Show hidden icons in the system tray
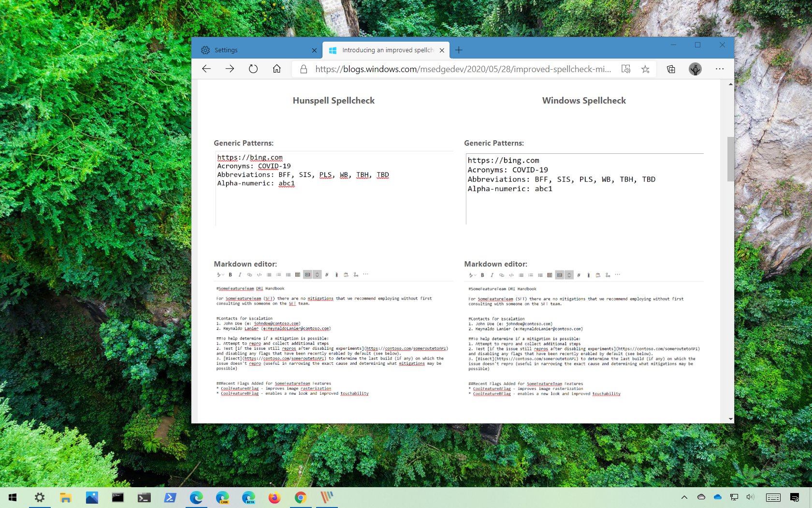 [684, 497]
